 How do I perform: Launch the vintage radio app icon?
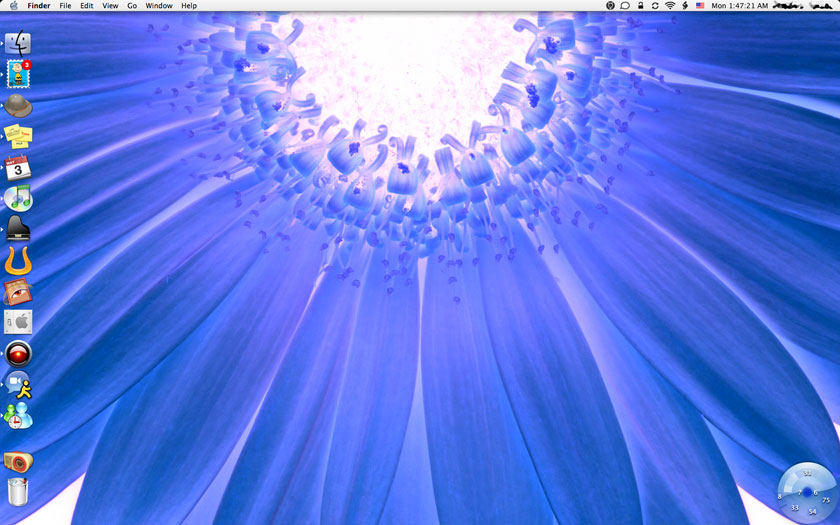pyautogui.click(x=18, y=462)
